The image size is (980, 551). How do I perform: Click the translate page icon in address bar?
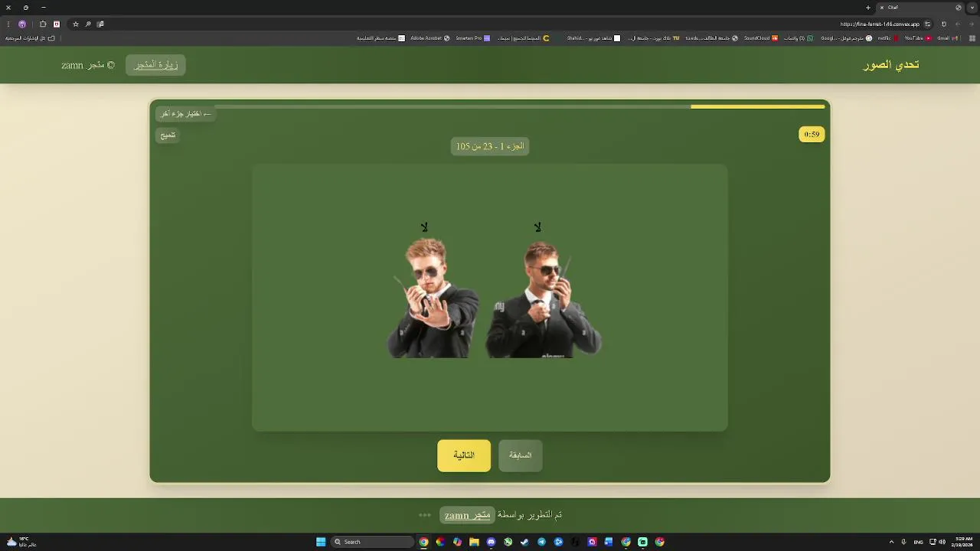pos(100,24)
